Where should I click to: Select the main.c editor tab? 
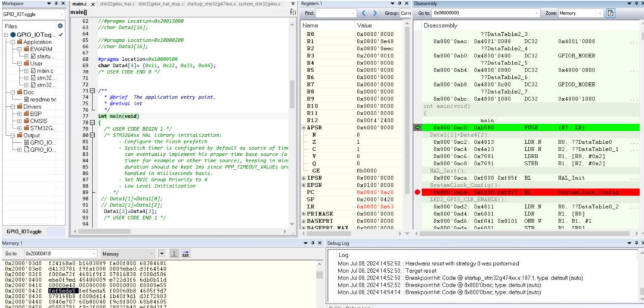79,4
